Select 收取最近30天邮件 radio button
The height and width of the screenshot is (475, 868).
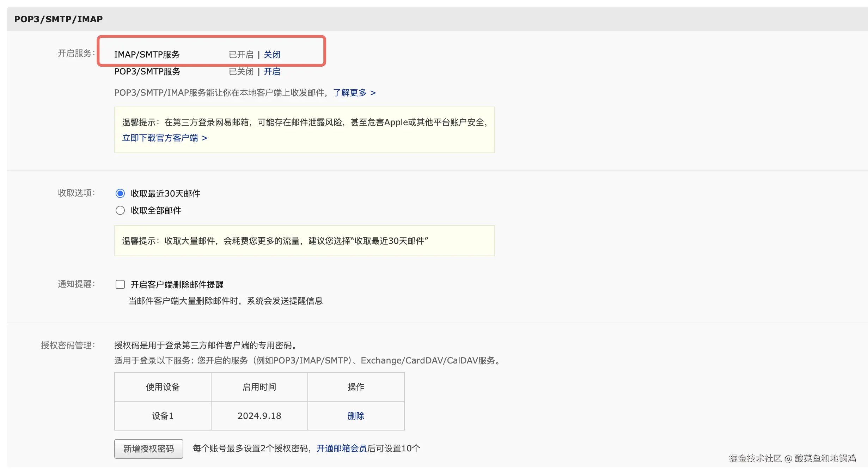(x=120, y=193)
